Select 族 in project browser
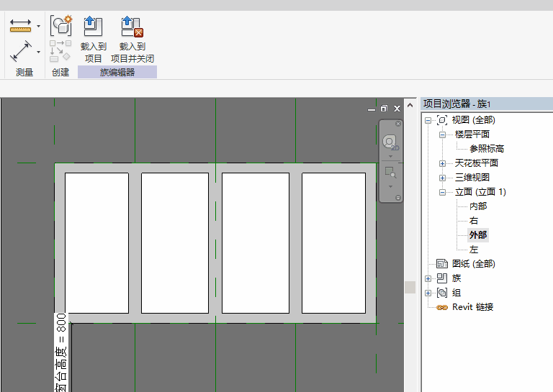 [457, 278]
